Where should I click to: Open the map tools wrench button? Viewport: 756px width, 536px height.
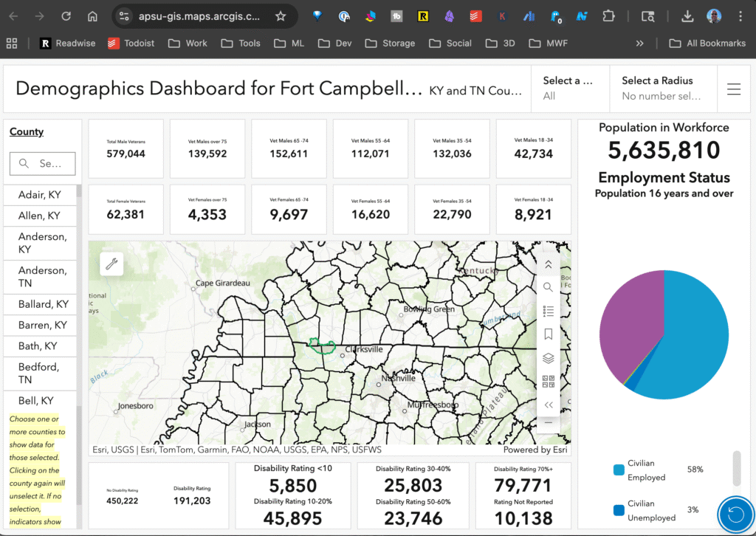click(112, 264)
